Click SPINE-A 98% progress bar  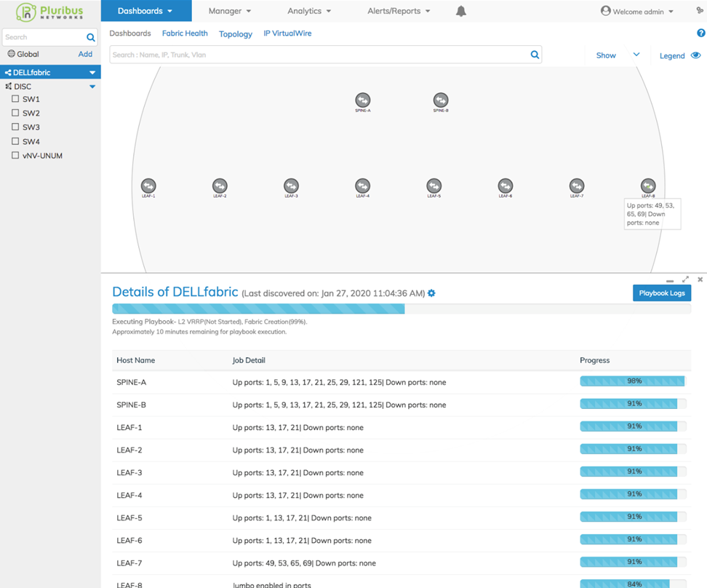[633, 381]
